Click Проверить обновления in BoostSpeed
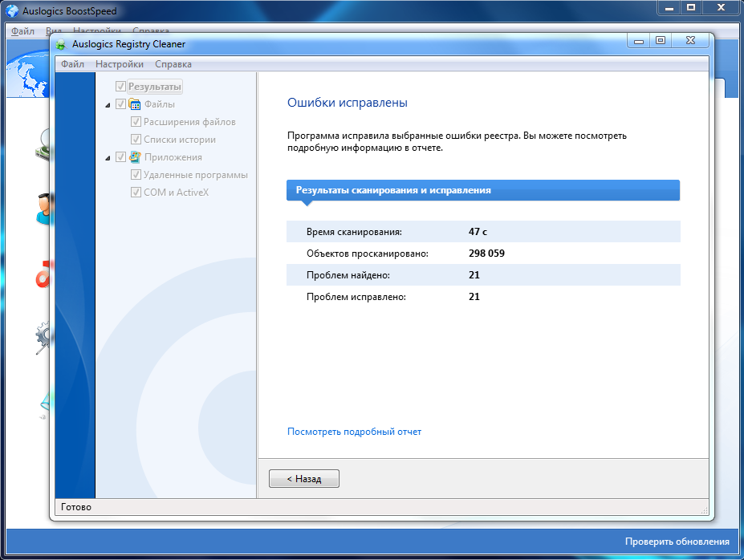Screen dimensions: 744x560 point(677,542)
